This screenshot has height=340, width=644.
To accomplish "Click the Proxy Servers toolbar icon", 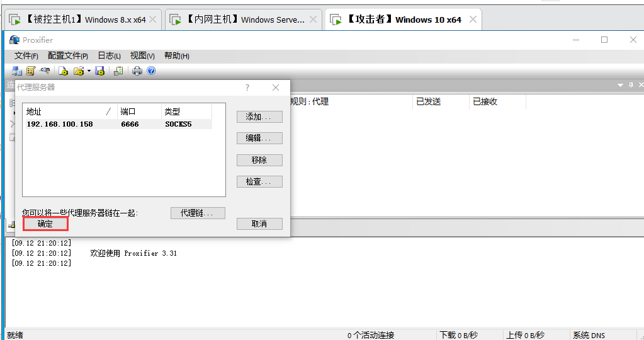I will [17, 71].
